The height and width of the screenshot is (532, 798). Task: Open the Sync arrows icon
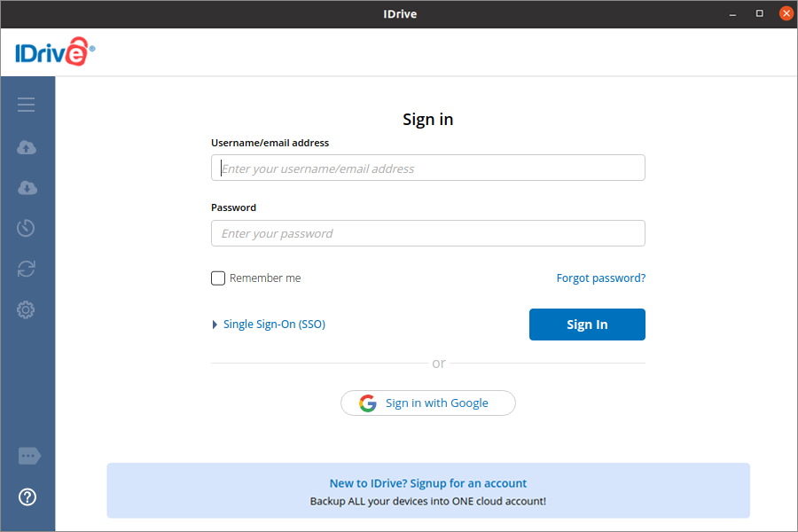pyautogui.click(x=27, y=269)
